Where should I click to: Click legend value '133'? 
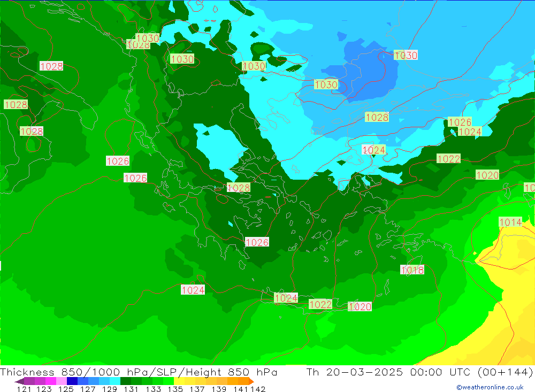[153, 389]
